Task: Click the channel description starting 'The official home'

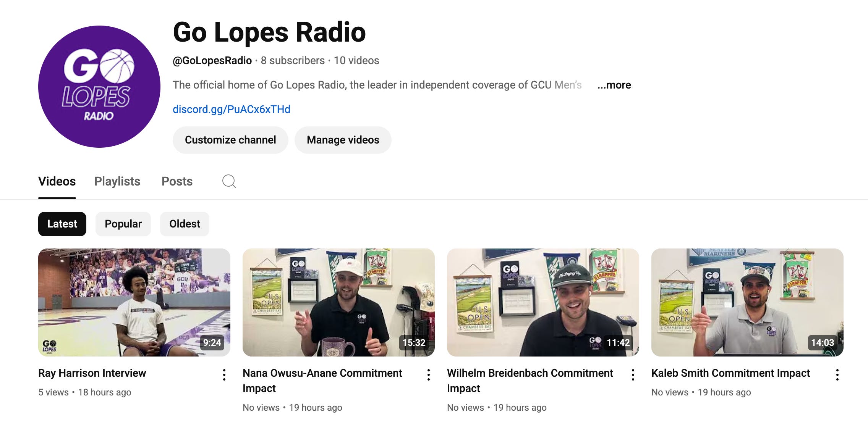Action: (377, 85)
